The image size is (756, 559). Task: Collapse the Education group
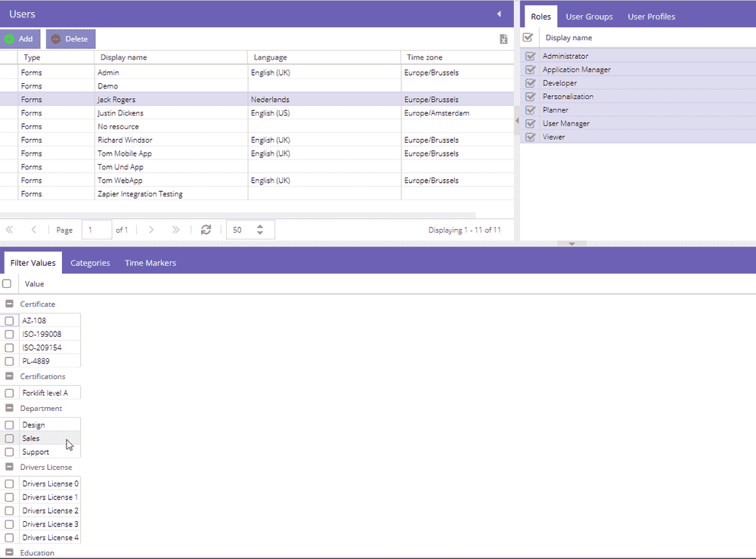9,553
